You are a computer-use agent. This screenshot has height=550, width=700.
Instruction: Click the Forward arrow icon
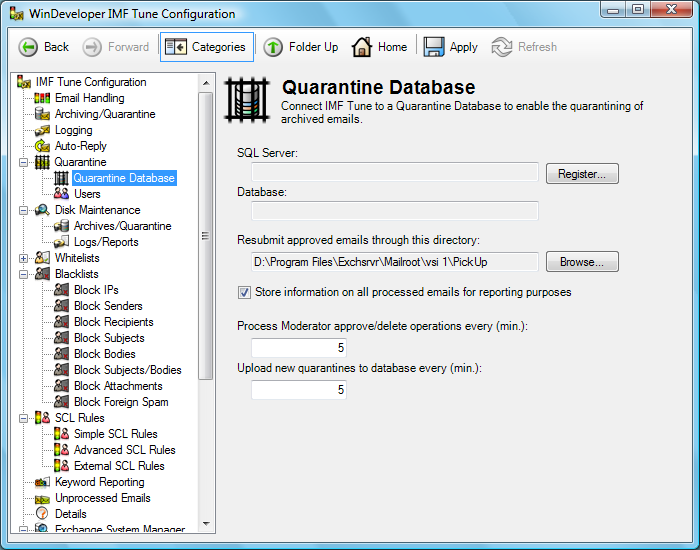92,47
